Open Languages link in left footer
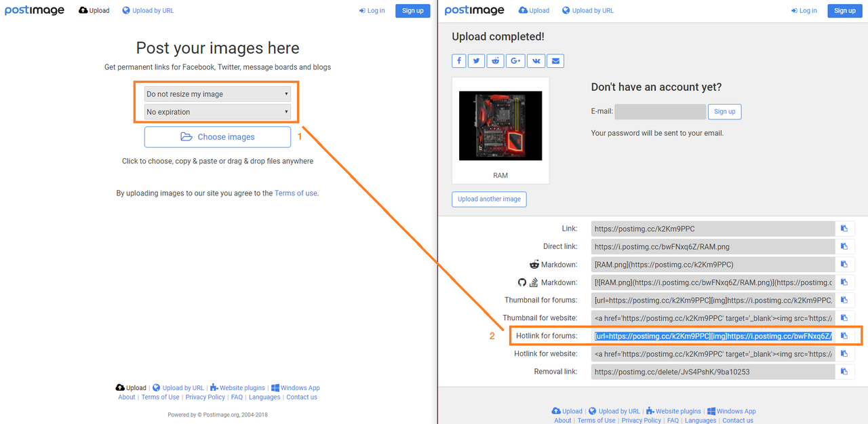This screenshot has width=868, height=424. (264, 398)
